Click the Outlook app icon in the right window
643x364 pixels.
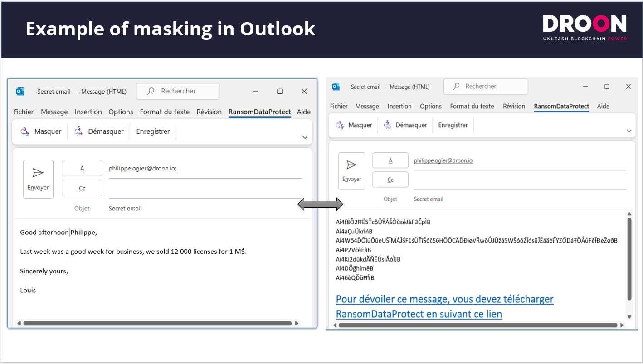click(x=336, y=87)
